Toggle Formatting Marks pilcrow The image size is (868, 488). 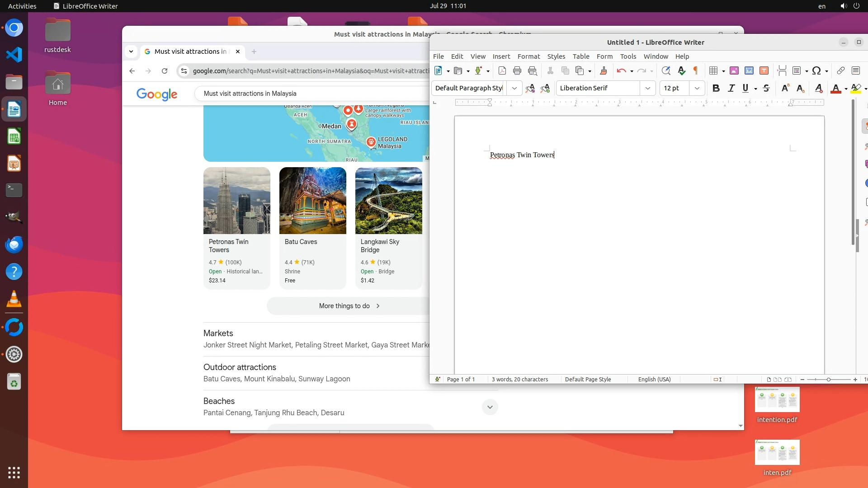coord(696,70)
